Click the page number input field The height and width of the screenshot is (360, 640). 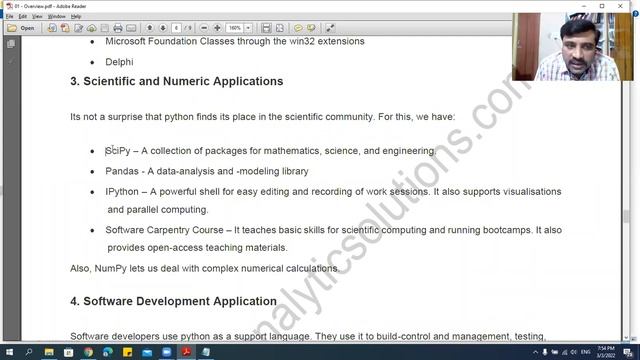tap(176, 28)
